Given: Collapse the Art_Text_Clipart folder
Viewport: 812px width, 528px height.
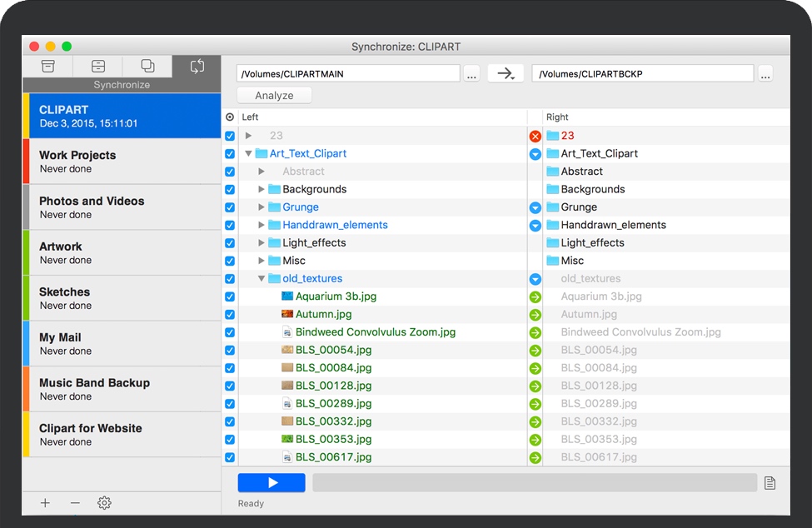Looking at the screenshot, I should 248,154.
